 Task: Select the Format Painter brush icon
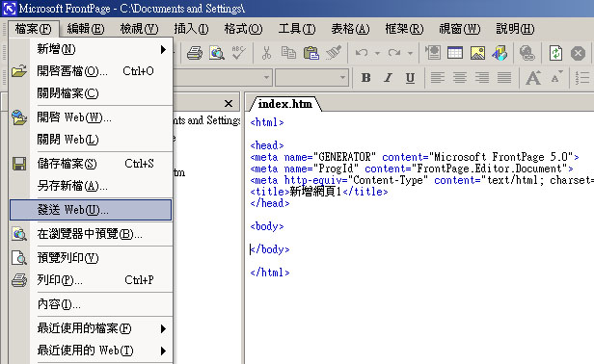click(x=334, y=53)
